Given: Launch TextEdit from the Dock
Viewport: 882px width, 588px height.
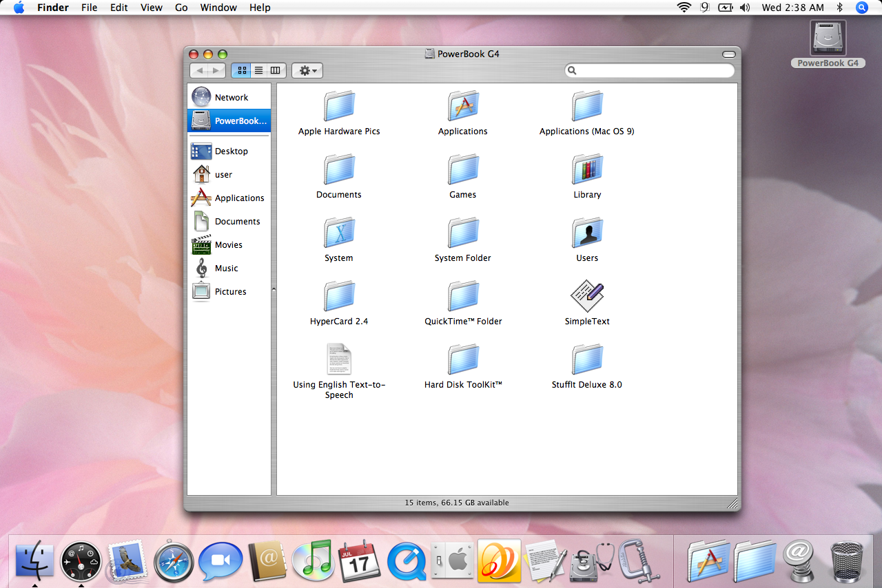Looking at the screenshot, I should tap(546, 560).
